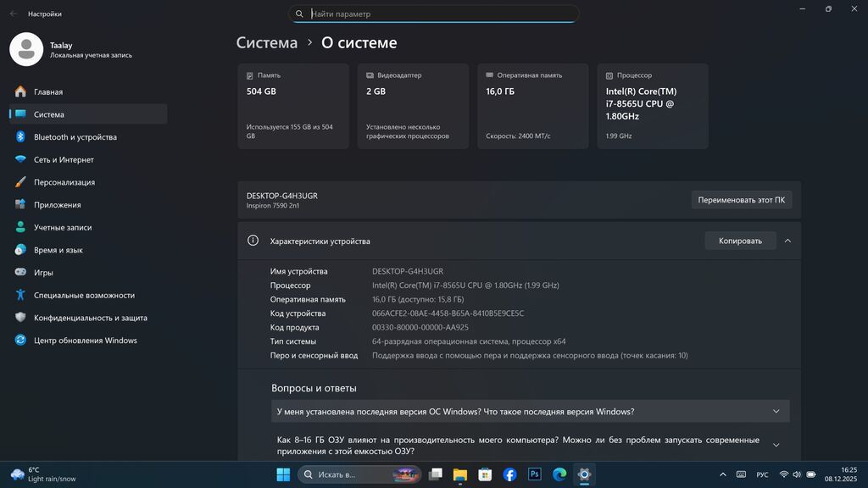Click the Wi-Fi tray icon

pos(784,474)
